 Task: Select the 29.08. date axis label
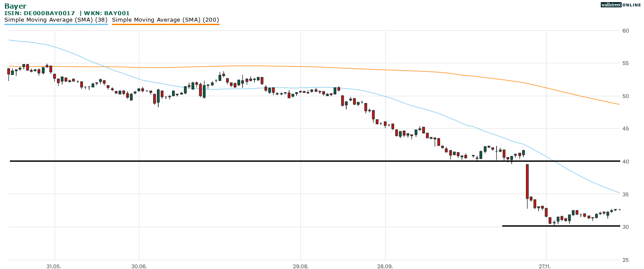300,266
